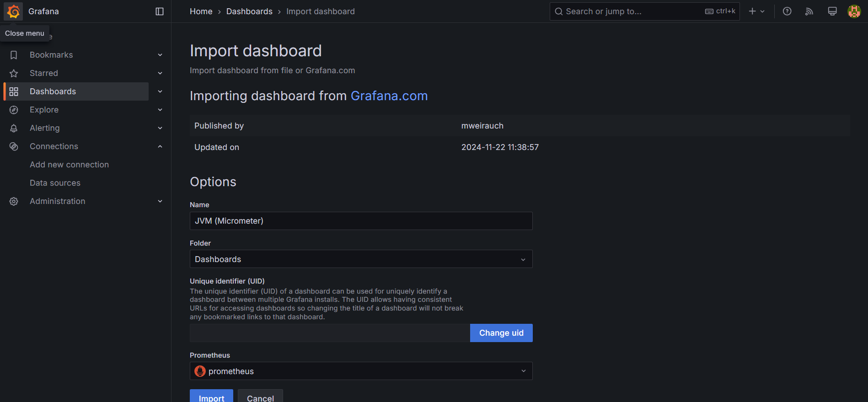Open the Folder dropdown
The width and height of the screenshot is (868, 402).
tap(361, 259)
